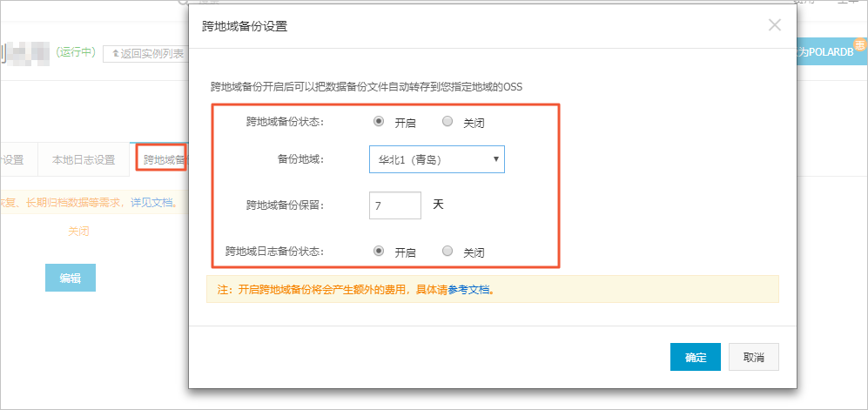Open the 参考文档 link in the note
Viewport: 868px width, 410px height.
pyautogui.click(x=468, y=289)
